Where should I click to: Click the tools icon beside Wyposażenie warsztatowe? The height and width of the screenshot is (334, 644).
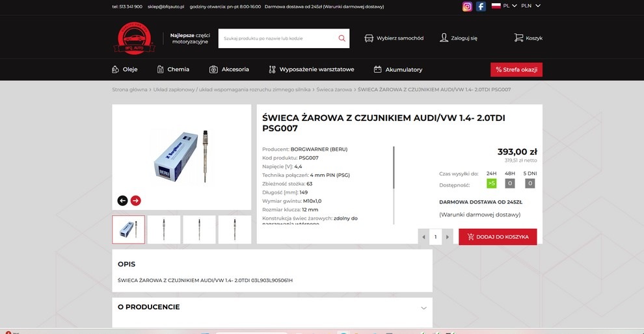pos(272,70)
